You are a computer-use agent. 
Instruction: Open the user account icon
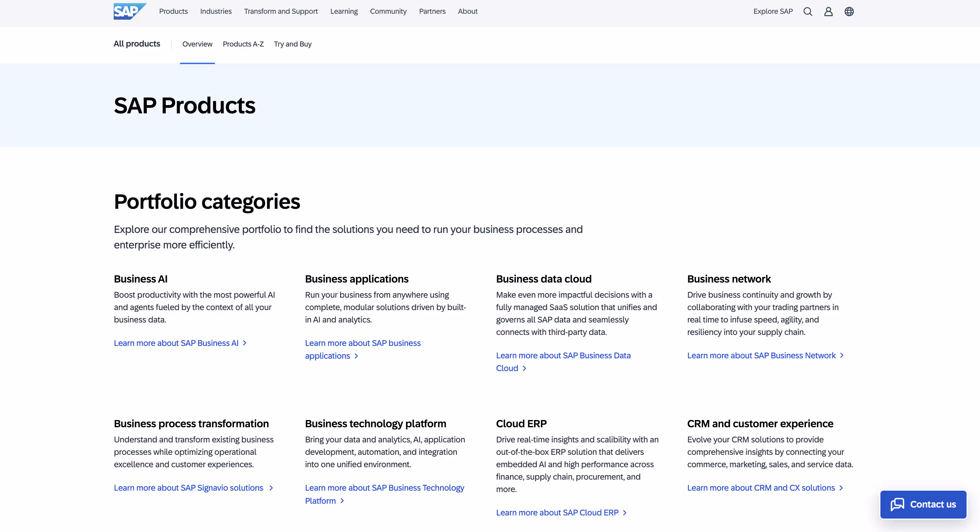click(x=828, y=11)
